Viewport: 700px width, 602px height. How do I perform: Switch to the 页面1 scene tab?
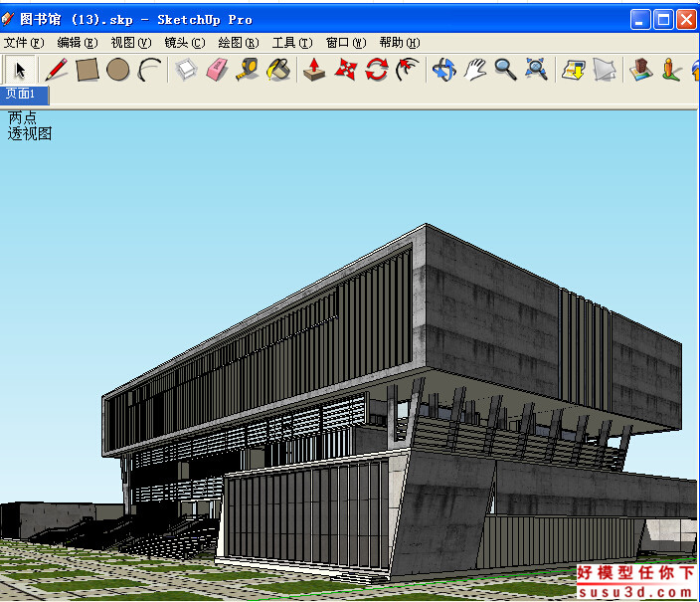click(x=24, y=94)
